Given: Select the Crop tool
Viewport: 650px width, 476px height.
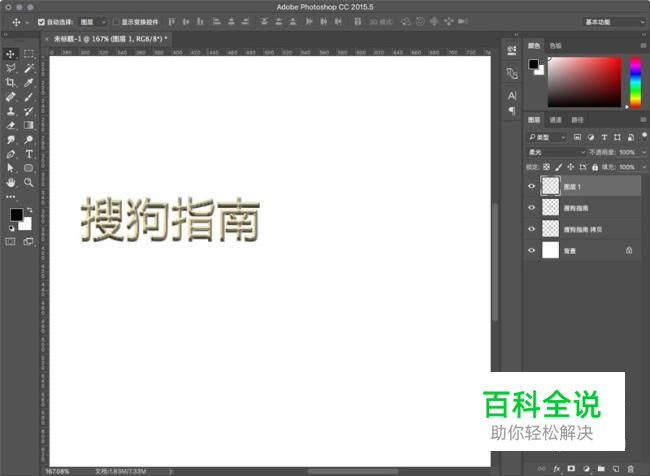Looking at the screenshot, I should 11,83.
